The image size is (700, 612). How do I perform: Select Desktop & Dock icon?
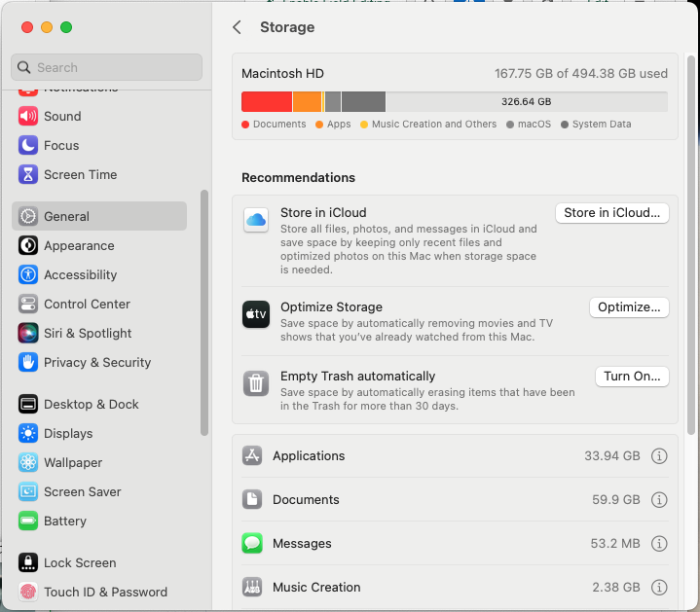pos(27,404)
